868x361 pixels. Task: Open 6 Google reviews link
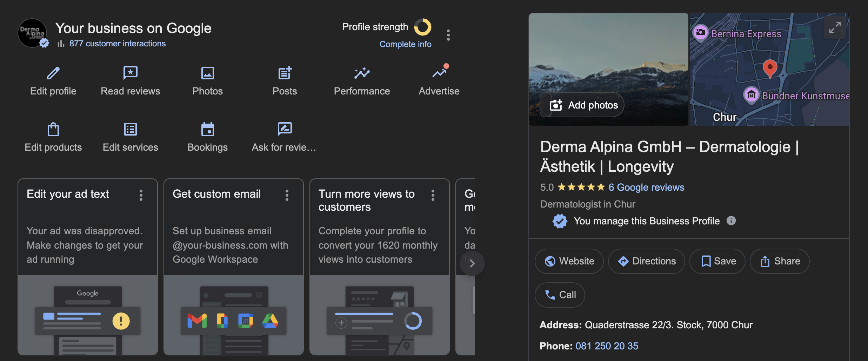646,187
